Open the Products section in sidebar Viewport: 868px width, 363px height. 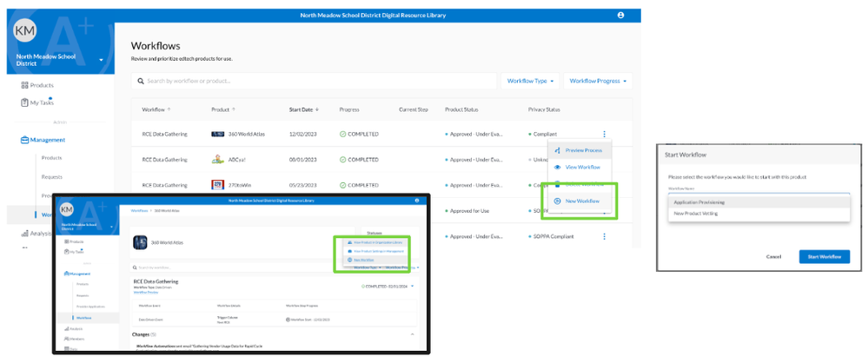point(42,85)
